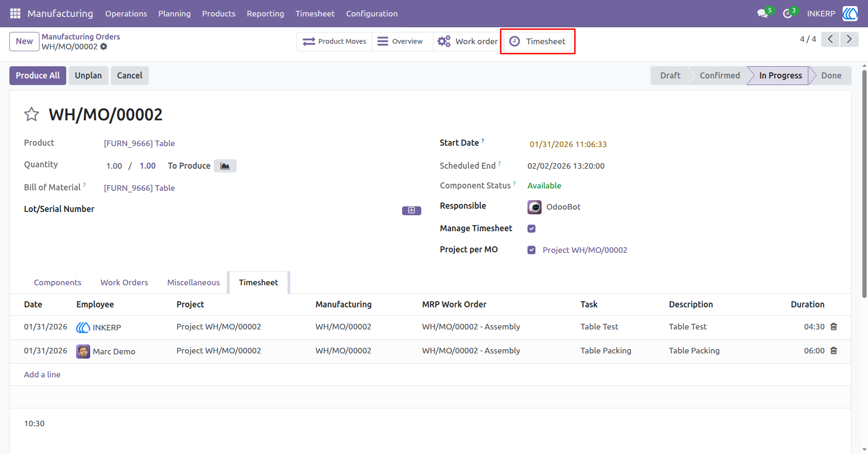Open the activities clock icon with badge 3
Screen dimensions: 868x454
pyautogui.click(x=789, y=14)
